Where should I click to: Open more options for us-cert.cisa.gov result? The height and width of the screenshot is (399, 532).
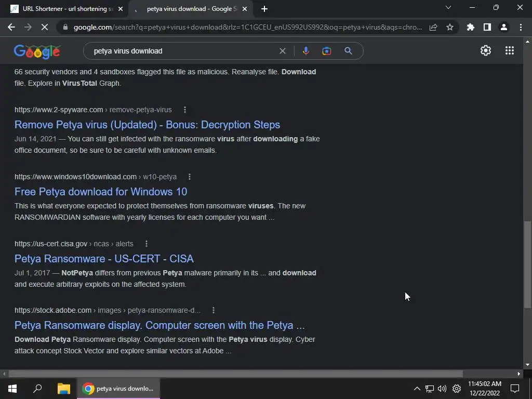(x=146, y=244)
